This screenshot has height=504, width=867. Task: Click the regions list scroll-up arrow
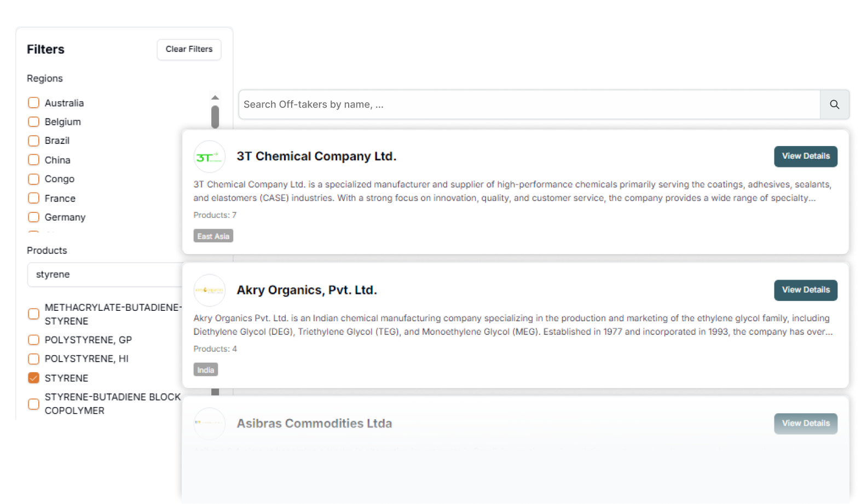[x=215, y=97]
